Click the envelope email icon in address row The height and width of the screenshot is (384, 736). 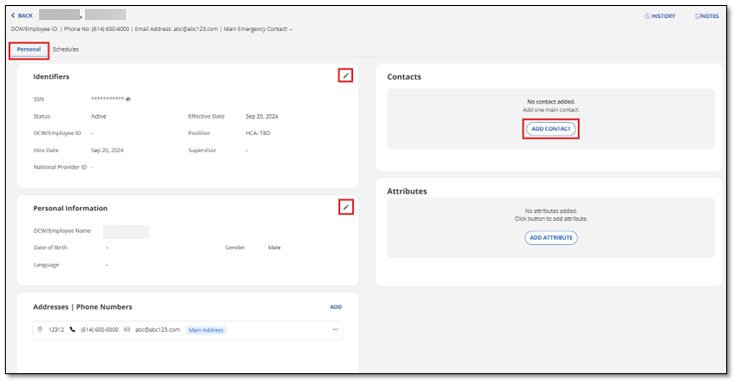point(127,330)
